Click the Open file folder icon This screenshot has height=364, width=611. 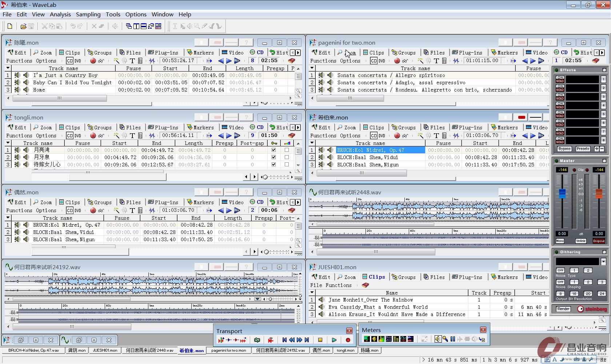(x=23, y=26)
